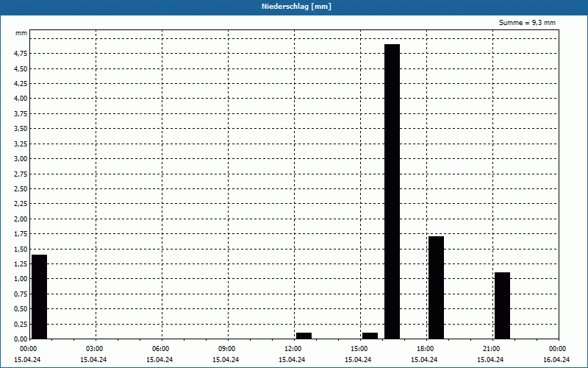Click the bar just after 18:00
Viewport: 588px width, 368px height.
point(436,288)
